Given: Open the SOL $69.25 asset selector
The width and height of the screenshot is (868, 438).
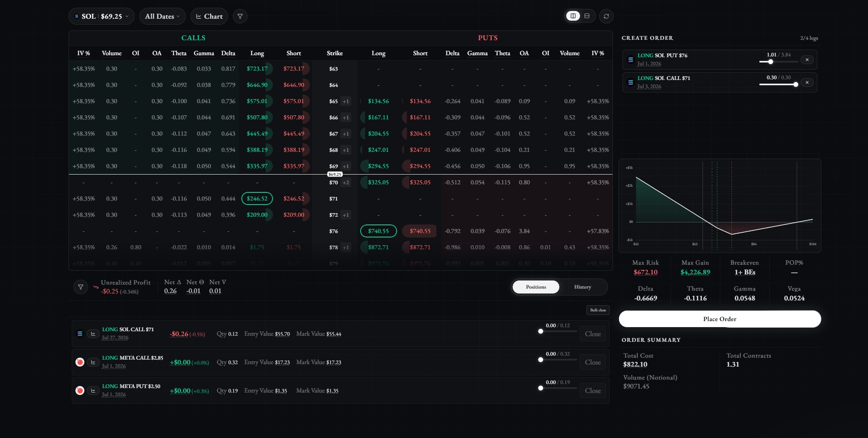Looking at the screenshot, I should (101, 16).
